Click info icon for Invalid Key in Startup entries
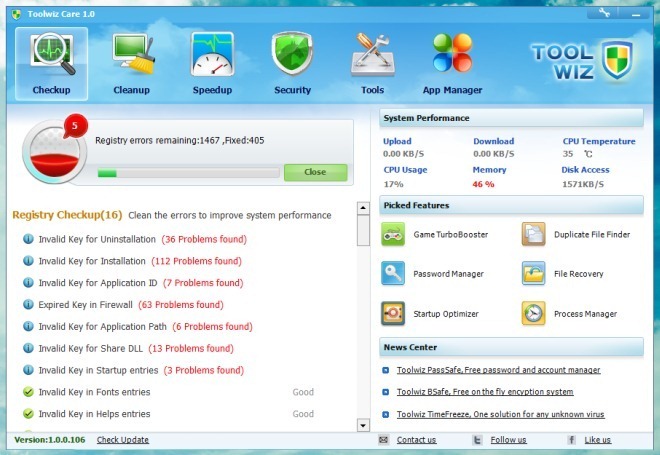The width and height of the screenshot is (660, 455). click(28, 370)
